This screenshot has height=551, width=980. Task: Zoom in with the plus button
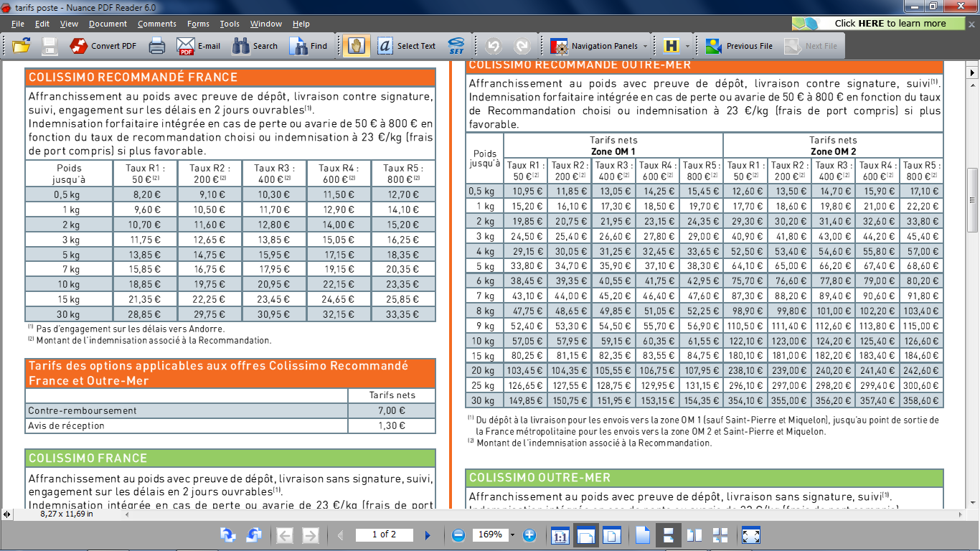529,535
